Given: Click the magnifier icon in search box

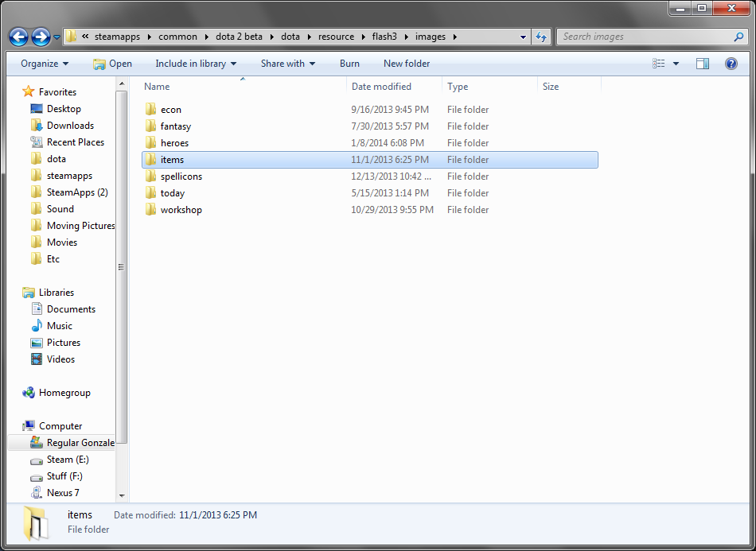Looking at the screenshot, I should 738,37.
